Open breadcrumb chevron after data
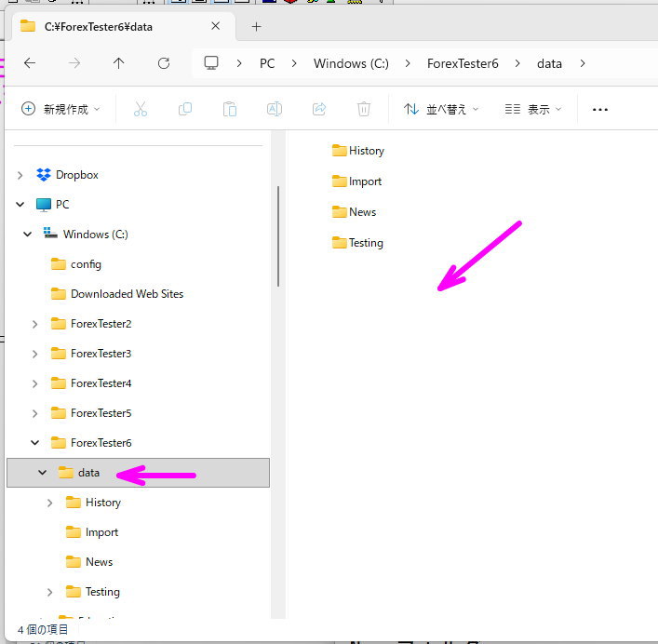 (583, 63)
